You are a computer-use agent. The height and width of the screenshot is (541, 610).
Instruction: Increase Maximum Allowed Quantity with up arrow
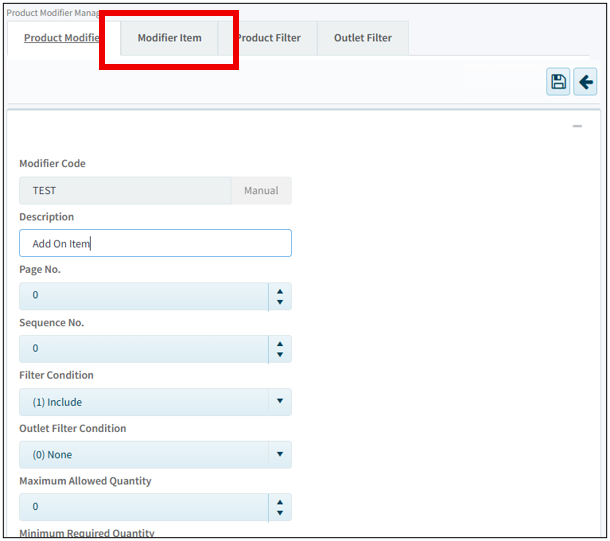click(280, 502)
